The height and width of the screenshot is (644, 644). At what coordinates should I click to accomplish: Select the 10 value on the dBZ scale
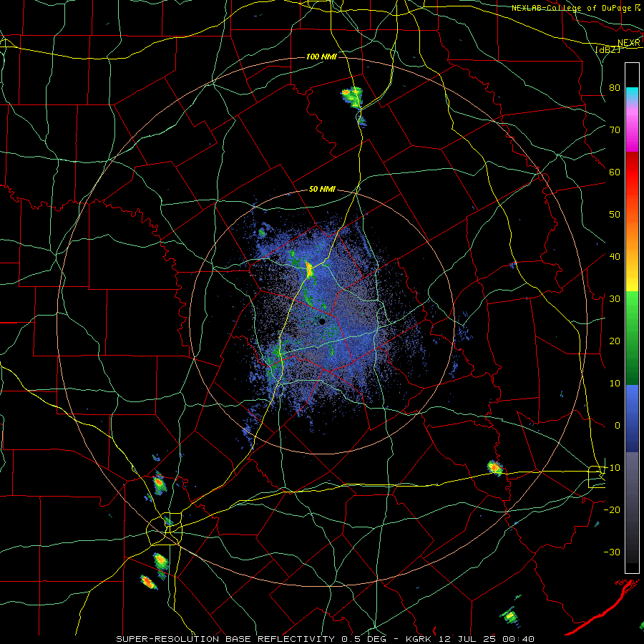click(615, 384)
